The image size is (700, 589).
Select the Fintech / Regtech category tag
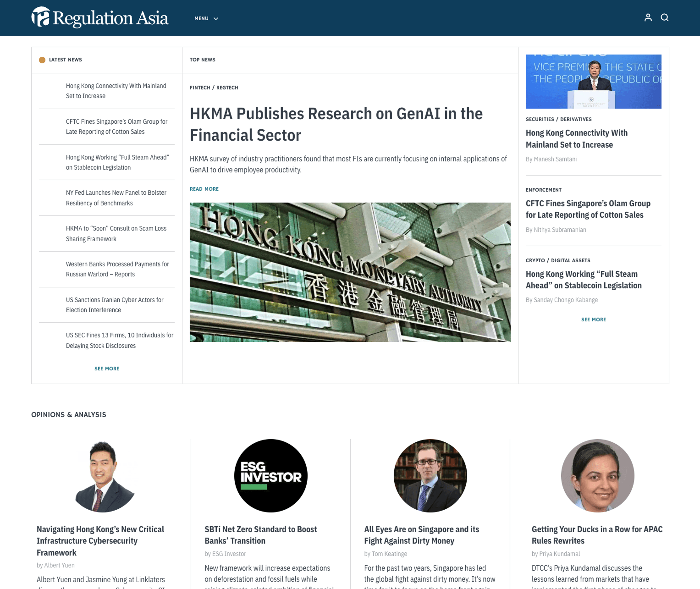pos(214,88)
